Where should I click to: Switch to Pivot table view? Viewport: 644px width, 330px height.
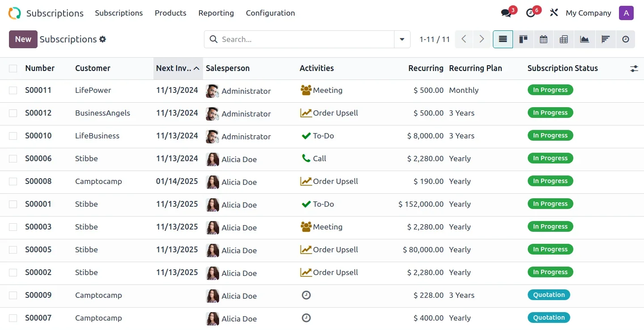[x=563, y=39]
